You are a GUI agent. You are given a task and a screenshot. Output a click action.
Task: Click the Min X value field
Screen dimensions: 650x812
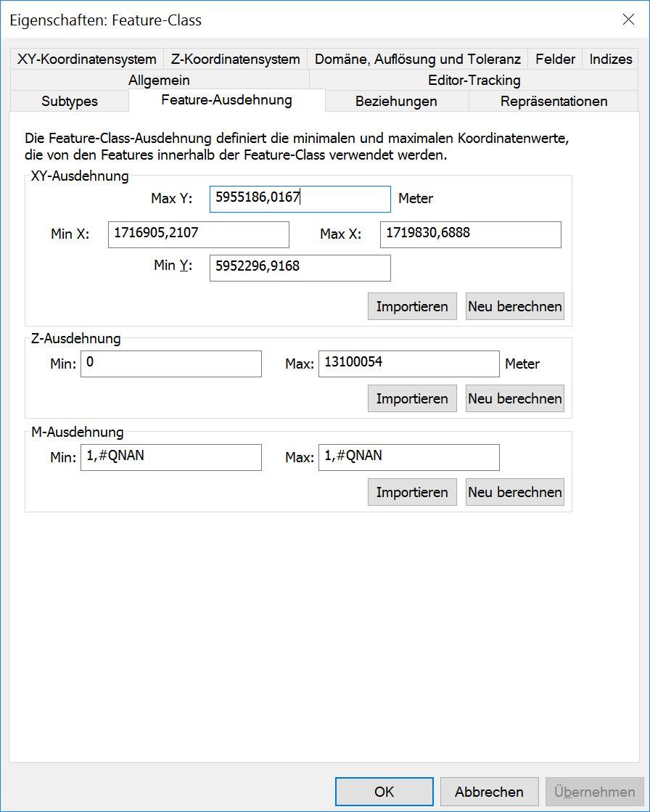tap(198, 234)
